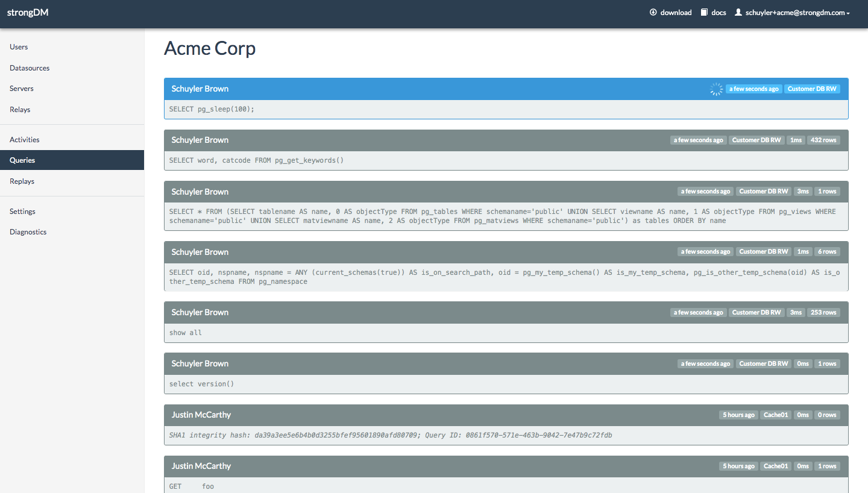Open the docs link
Viewport: 868px width, 493px height.
point(714,13)
